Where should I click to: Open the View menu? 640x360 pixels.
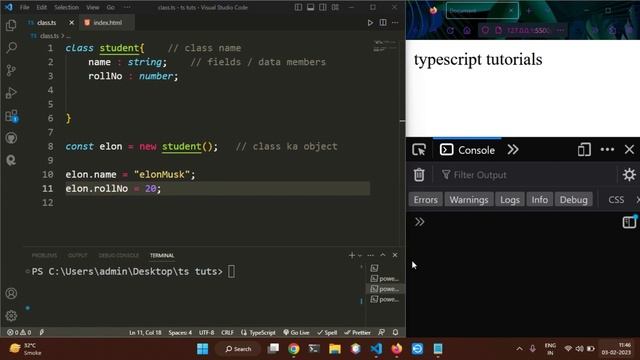point(93,7)
